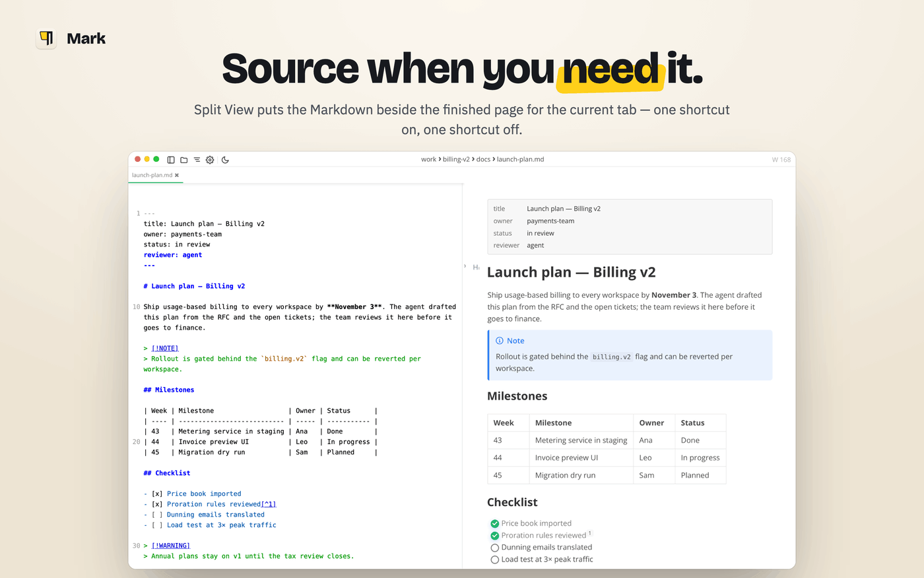Click 'payments-team' value in frontmatter box
Image resolution: width=924 pixels, height=578 pixels.
pyautogui.click(x=550, y=221)
